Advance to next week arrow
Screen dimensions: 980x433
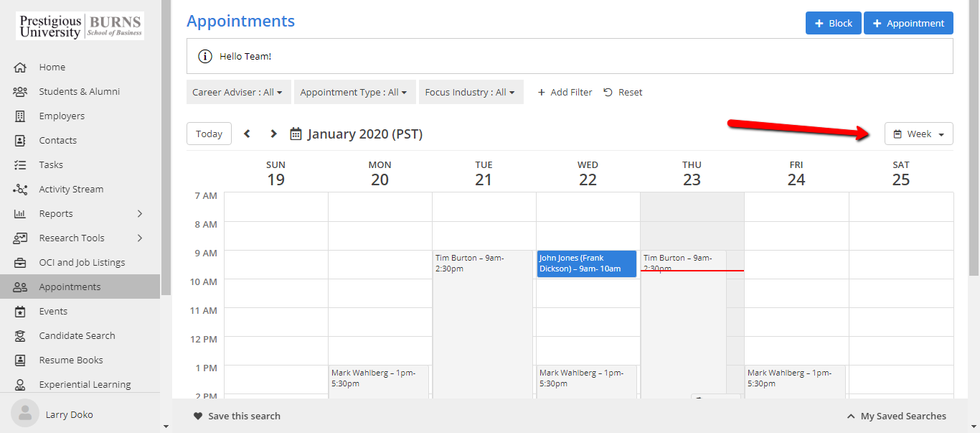click(273, 134)
